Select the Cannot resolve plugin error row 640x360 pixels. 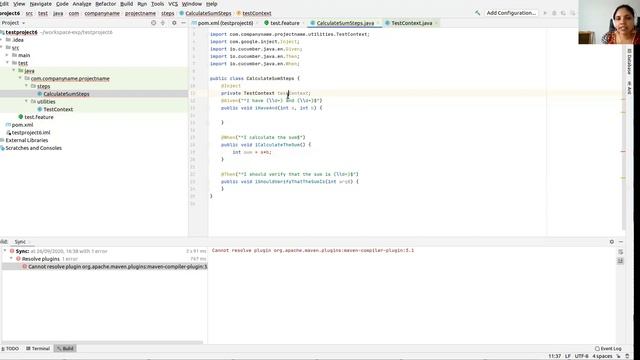[104, 267]
